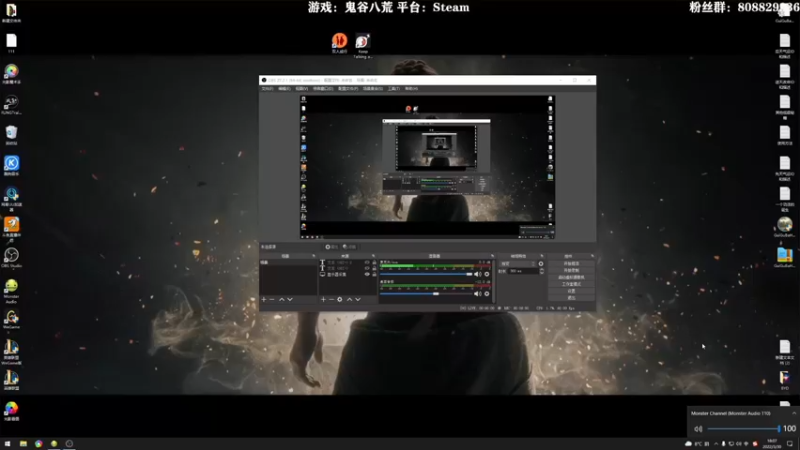Viewport: 800px width, 450px height.
Task: Open the Tools menu in OBS
Action: point(393,89)
